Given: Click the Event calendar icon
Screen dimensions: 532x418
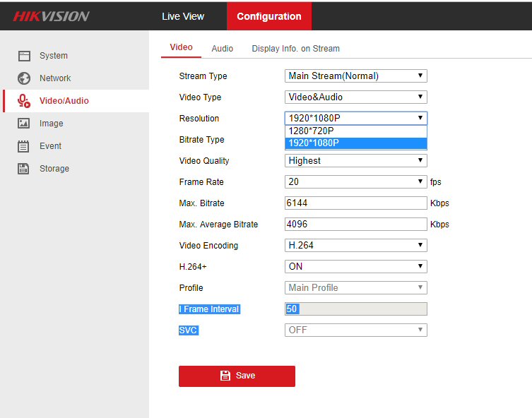Looking at the screenshot, I should (x=24, y=146).
